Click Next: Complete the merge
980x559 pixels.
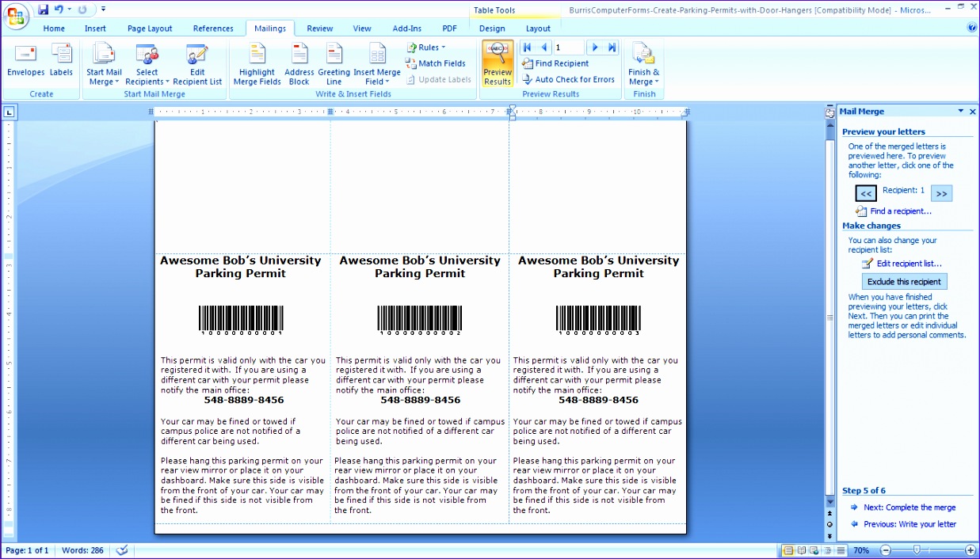[x=909, y=508]
